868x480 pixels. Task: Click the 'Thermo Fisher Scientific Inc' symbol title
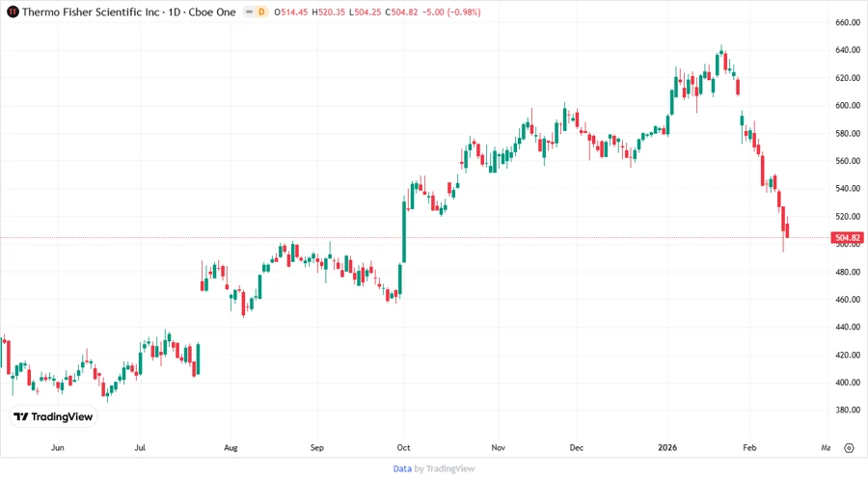(91, 12)
